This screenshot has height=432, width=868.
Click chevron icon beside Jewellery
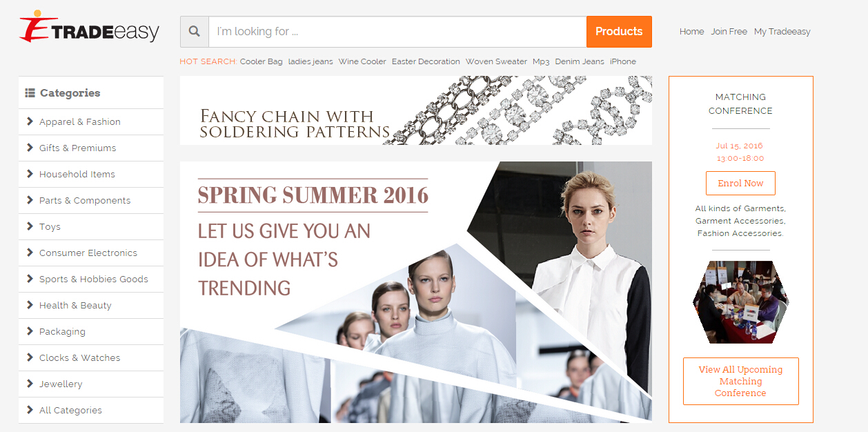click(x=30, y=384)
